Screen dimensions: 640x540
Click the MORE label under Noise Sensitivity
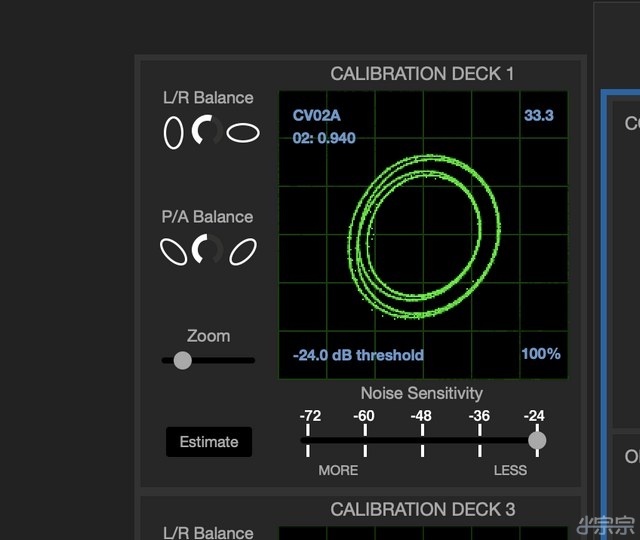click(x=338, y=470)
